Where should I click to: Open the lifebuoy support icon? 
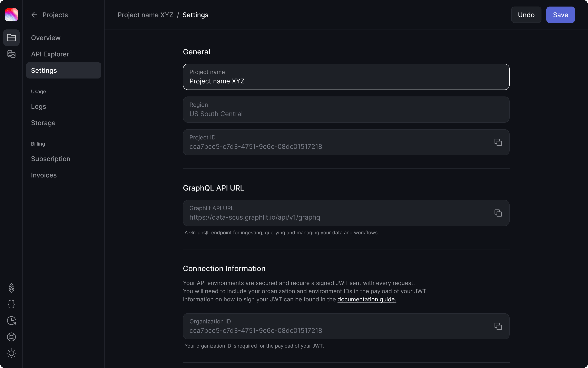point(11,337)
